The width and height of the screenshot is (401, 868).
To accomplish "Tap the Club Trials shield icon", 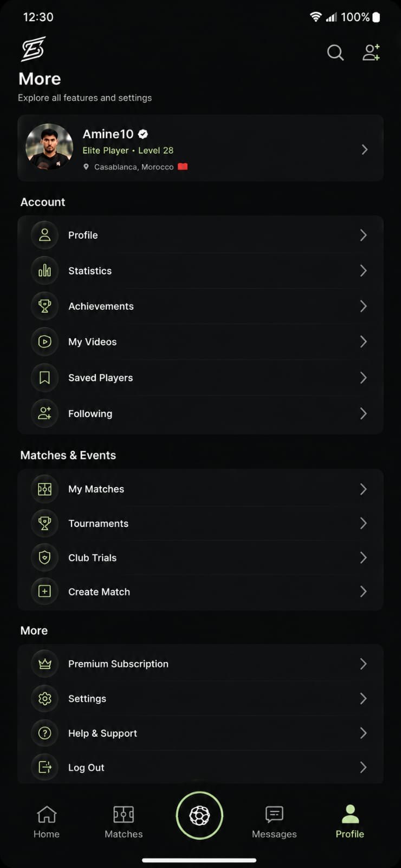I will coord(45,558).
